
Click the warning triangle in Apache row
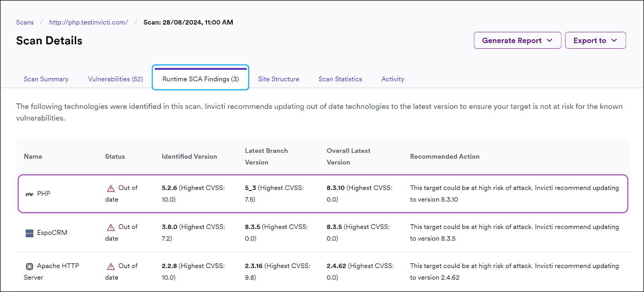click(x=111, y=267)
